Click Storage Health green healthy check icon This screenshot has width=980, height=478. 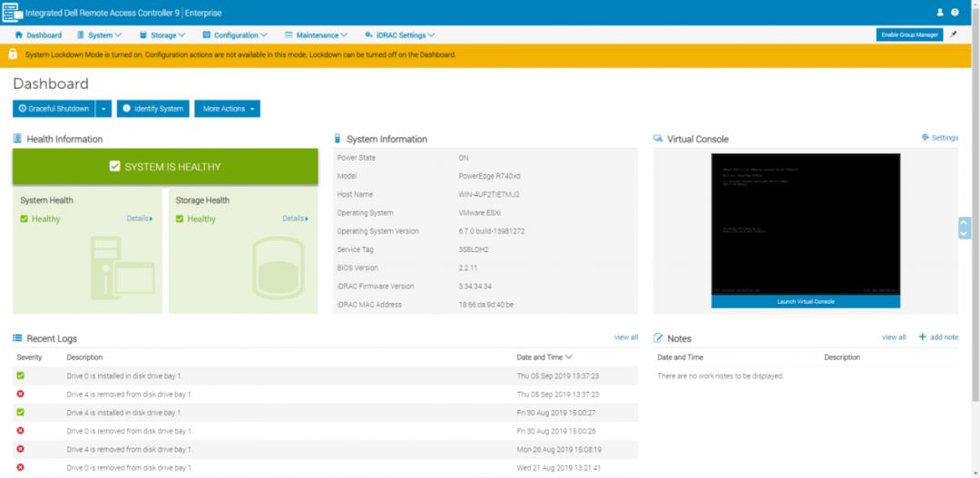tap(180, 219)
